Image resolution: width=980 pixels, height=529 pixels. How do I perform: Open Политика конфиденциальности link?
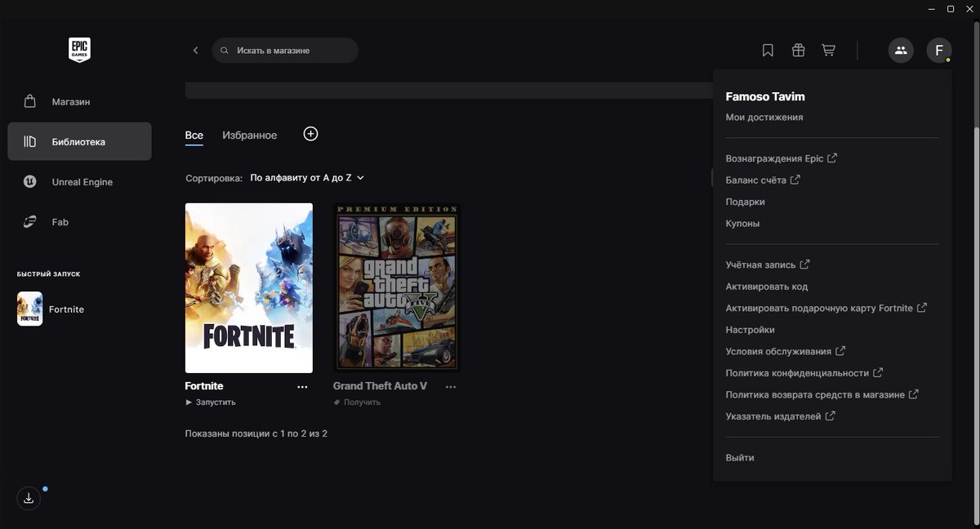pos(804,372)
